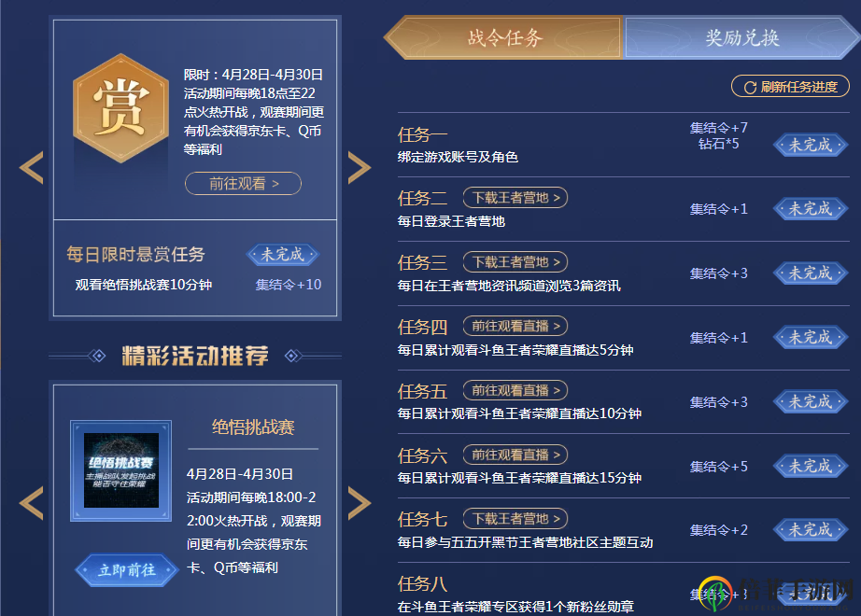The width and height of the screenshot is (861, 616).
Task: Click 未完成 button for 任务二
Action: pos(810,209)
